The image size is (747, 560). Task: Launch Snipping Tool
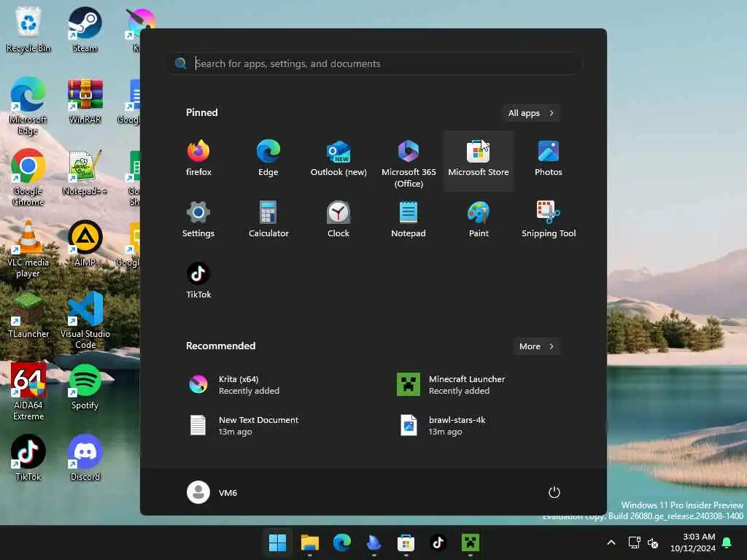[x=549, y=219]
